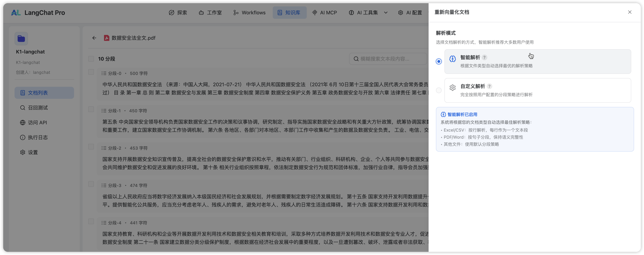Screen dimensions: 644x255
Task: Check the select-all box beside 10 分段
Action: [x=91, y=59]
